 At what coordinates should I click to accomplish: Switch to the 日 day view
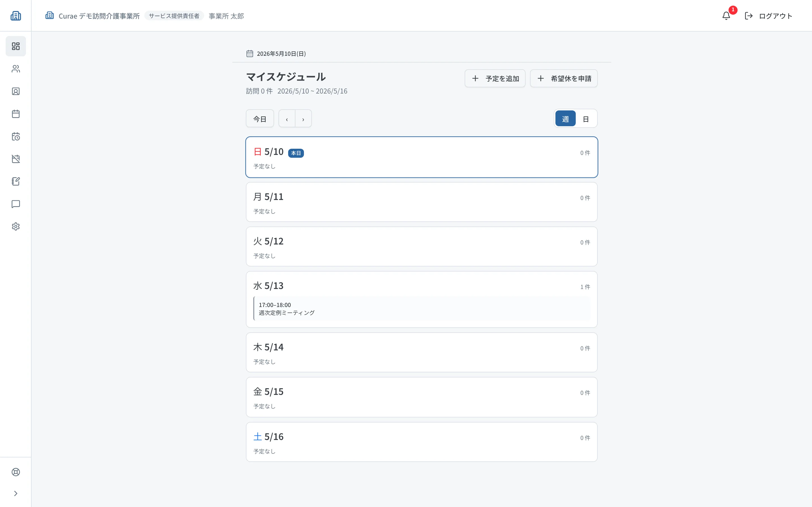[x=586, y=119]
